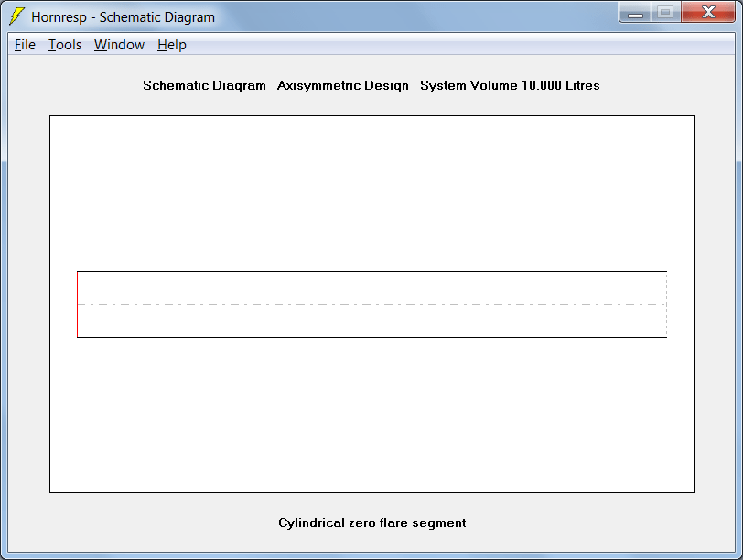Image resolution: width=743 pixels, height=560 pixels.
Task: Click the red throat line of the horn
Action: point(77,304)
